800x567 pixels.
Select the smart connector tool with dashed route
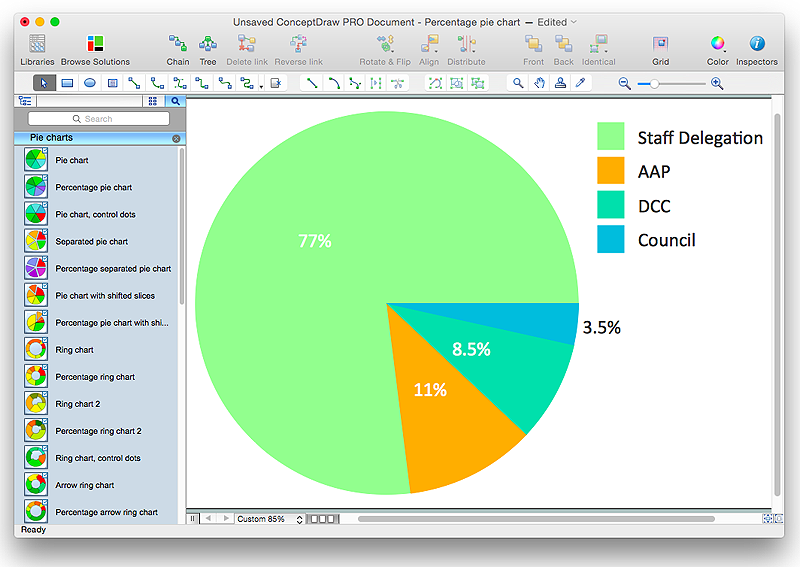coord(180,83)
